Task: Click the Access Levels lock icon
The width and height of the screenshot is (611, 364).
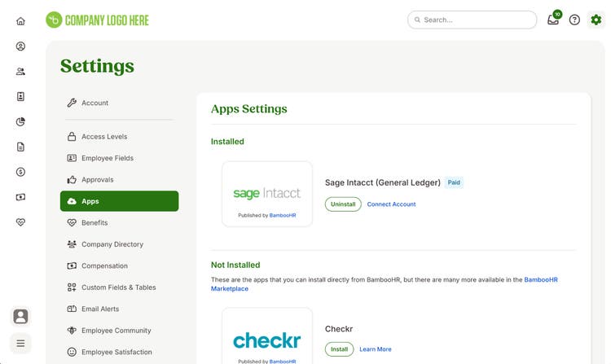Action: coord(72,137)
